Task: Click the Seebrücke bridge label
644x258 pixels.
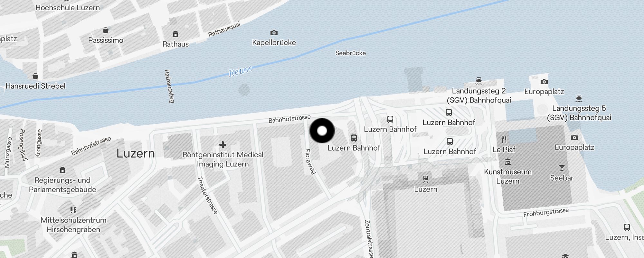Action: pos(351,53)
